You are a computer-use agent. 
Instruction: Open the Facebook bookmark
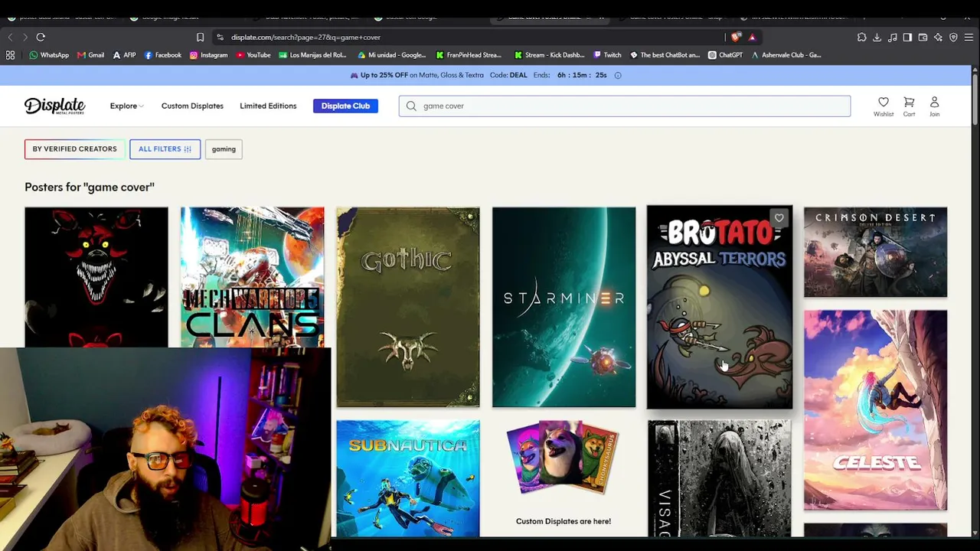(x=163, y=55)
